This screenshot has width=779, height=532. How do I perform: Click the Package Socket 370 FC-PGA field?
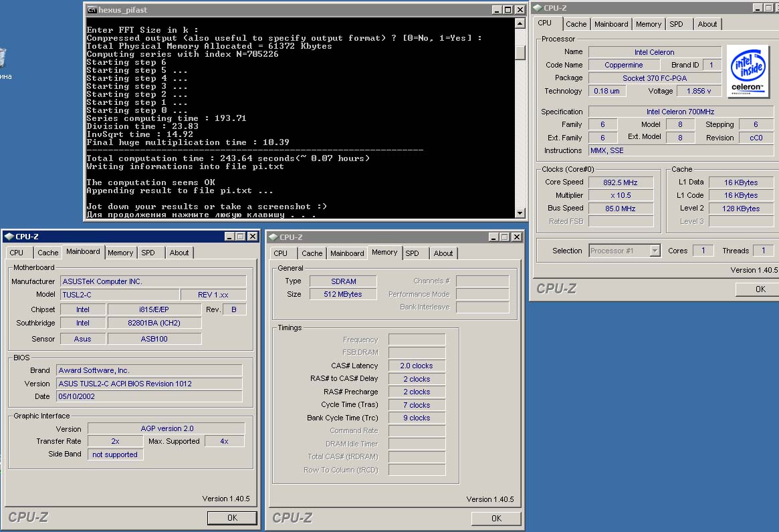tap(655, 78)
